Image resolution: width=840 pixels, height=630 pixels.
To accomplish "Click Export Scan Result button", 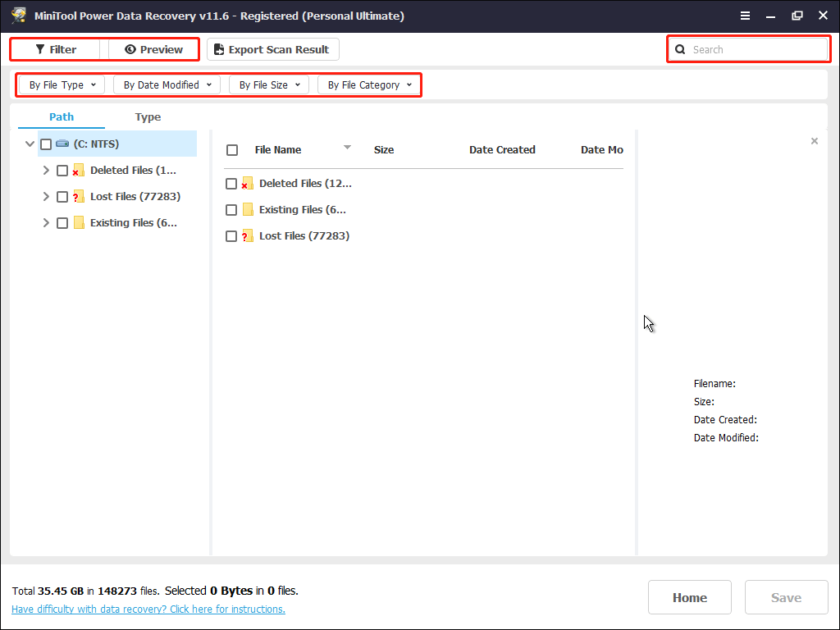I will tap(272, 49).
